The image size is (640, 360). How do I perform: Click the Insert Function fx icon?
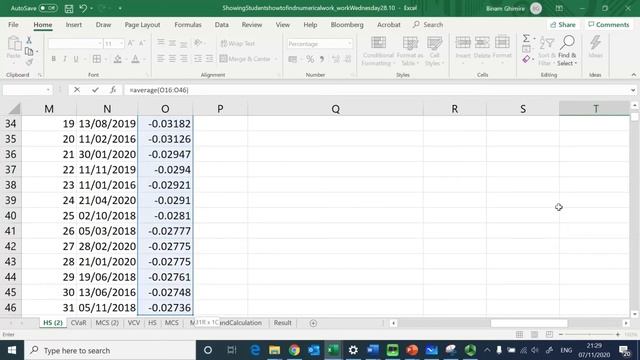pyautogui.click(x=113, y=90)
